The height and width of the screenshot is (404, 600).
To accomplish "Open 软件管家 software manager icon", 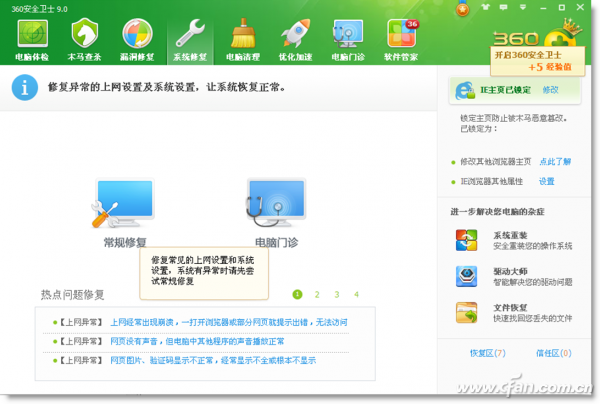I will (402, 33).
